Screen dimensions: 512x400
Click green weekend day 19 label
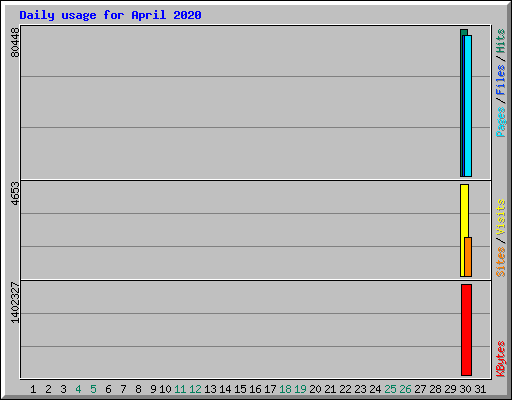click(x=300, y=389)
